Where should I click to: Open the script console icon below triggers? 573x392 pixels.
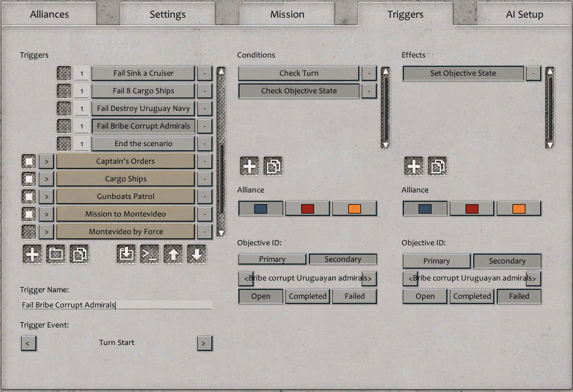[150, 254]
